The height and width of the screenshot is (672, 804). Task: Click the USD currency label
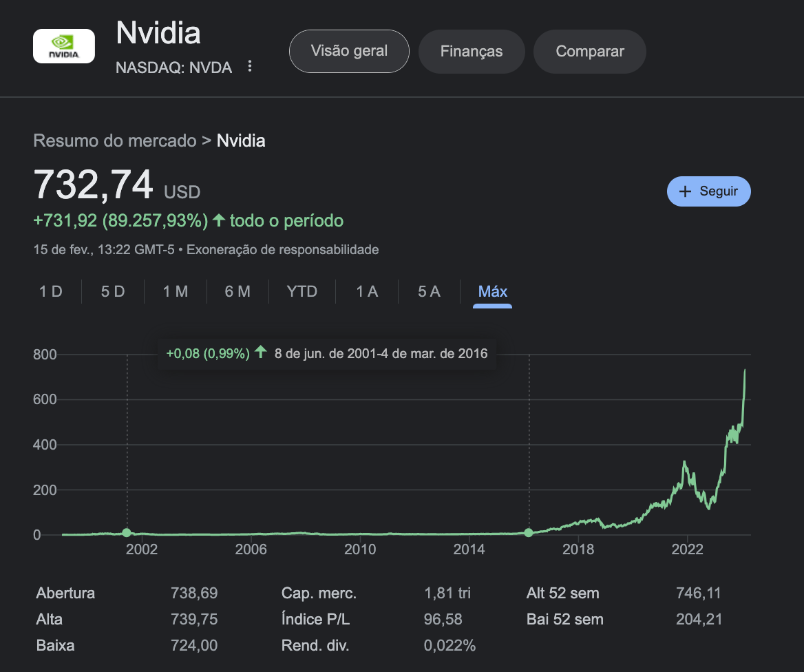[x=182, y=192]
